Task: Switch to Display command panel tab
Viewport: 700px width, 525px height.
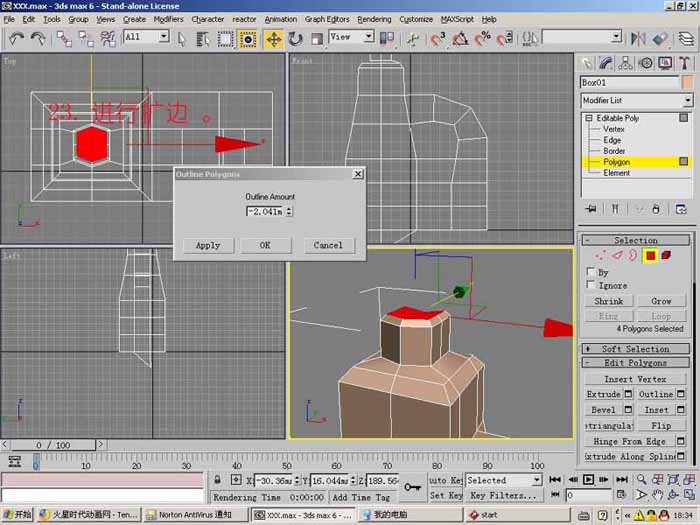Action: tap(665, 63)
